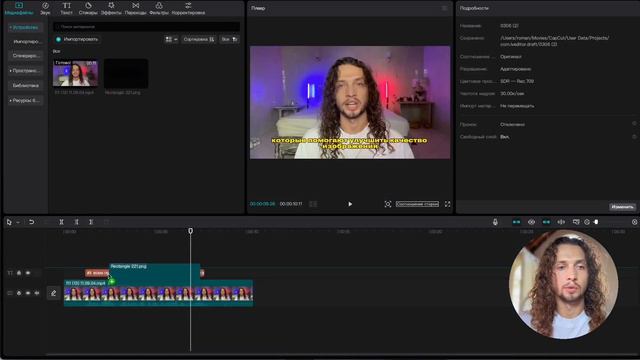Select Импортиро... in the left sidebar
The height and width of the screenshot is (360, 640).
pyautogui.click(x=26, y=42)
